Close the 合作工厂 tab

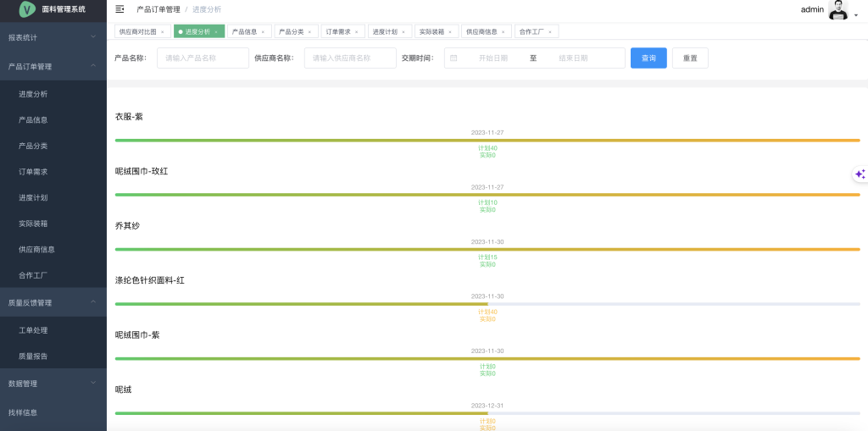coord(549,32)
